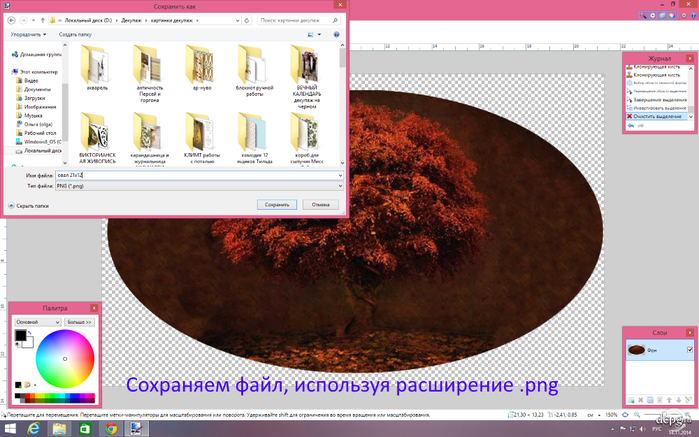Screen dimensions: 699x437
Task: Open the zoom units dropdown near 150%
Action: click(x=599, y=415)
